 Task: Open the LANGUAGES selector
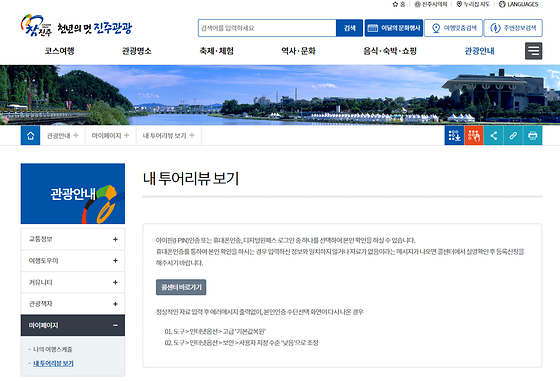[x=518, y=4]
